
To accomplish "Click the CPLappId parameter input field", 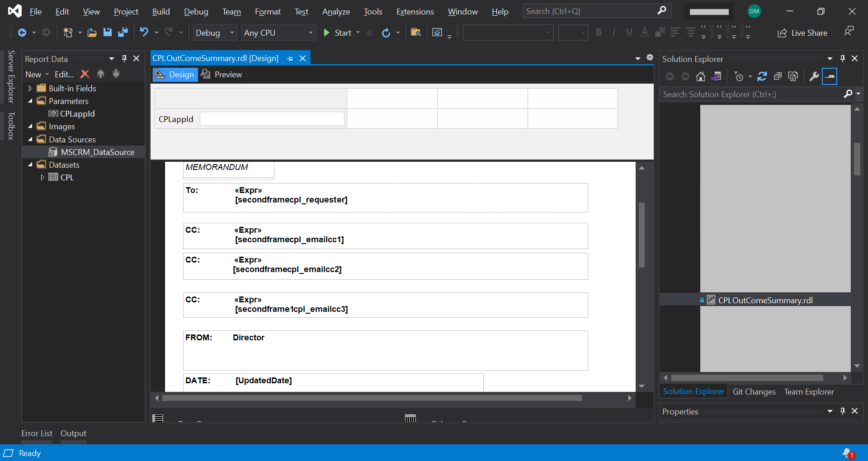I will pos(272,119).
